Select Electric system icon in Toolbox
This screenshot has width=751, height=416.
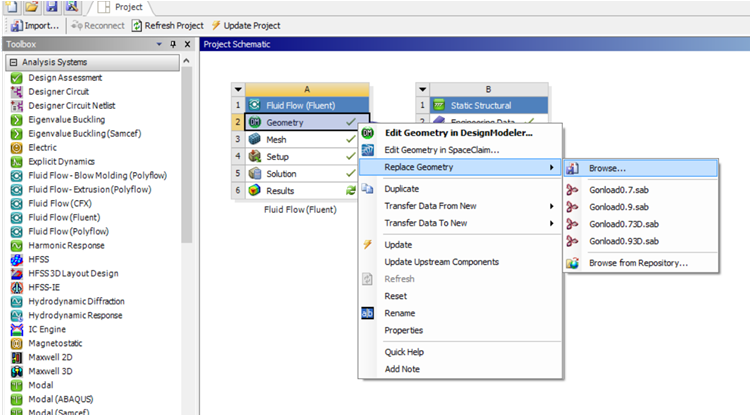[x=17, y=147]
